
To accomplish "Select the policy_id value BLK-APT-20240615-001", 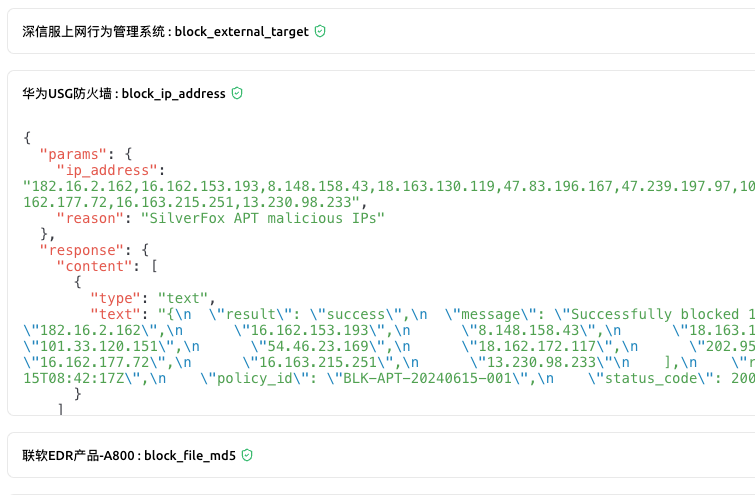I will pyautogui.click(x=428, y=378).
